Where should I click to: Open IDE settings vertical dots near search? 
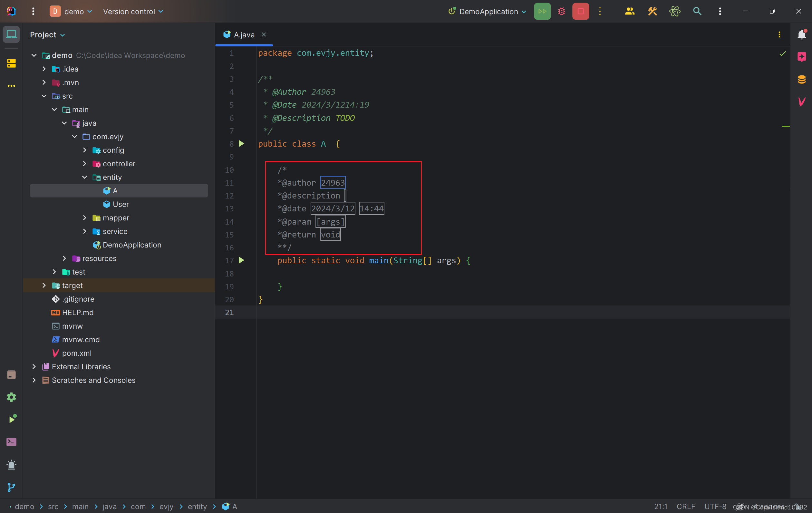720,12
